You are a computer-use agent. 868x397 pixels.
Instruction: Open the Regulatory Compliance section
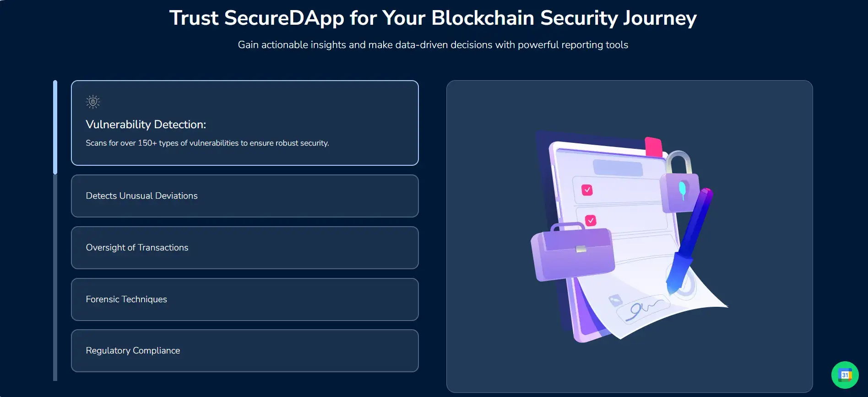245,351
